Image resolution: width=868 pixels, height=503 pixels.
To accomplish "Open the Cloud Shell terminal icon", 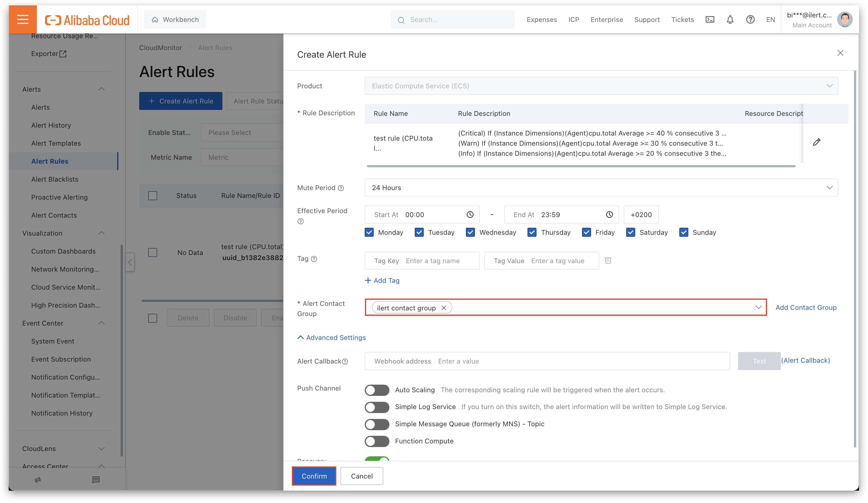I will (x=710, y=20).
